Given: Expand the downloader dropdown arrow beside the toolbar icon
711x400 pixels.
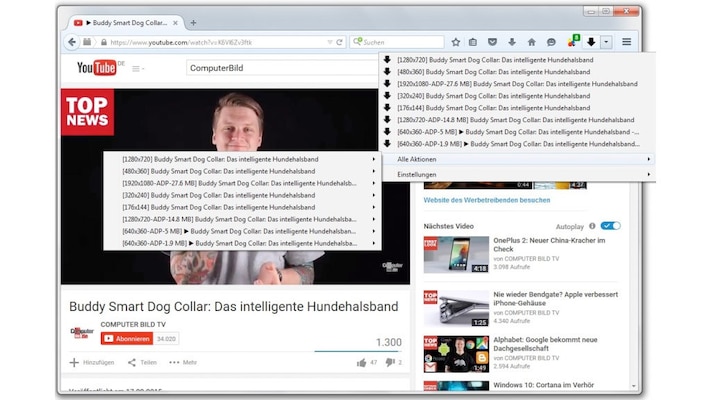Looking at the screenshot, I should [x=606, y=42].
